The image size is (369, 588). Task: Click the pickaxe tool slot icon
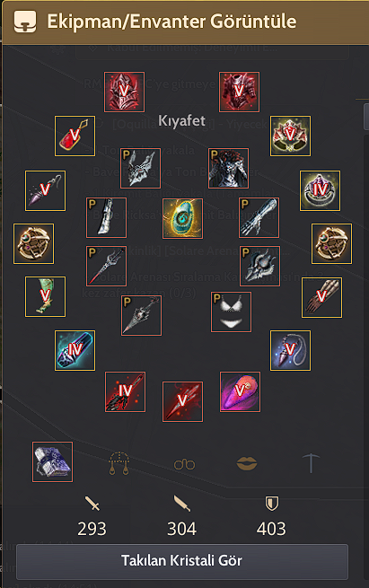(x=311, y=462)
